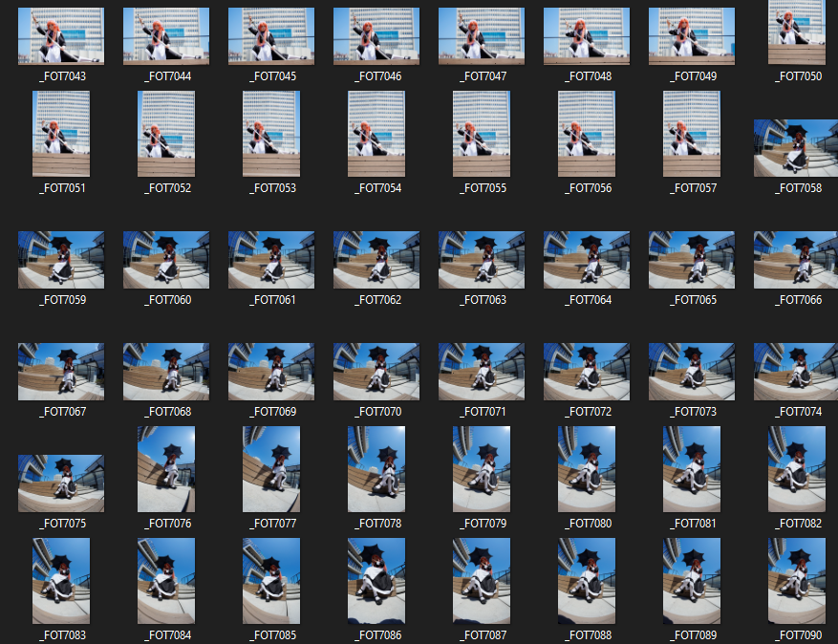Click the _FOT7088 image
838x644 pixels.
click(587, 581)
